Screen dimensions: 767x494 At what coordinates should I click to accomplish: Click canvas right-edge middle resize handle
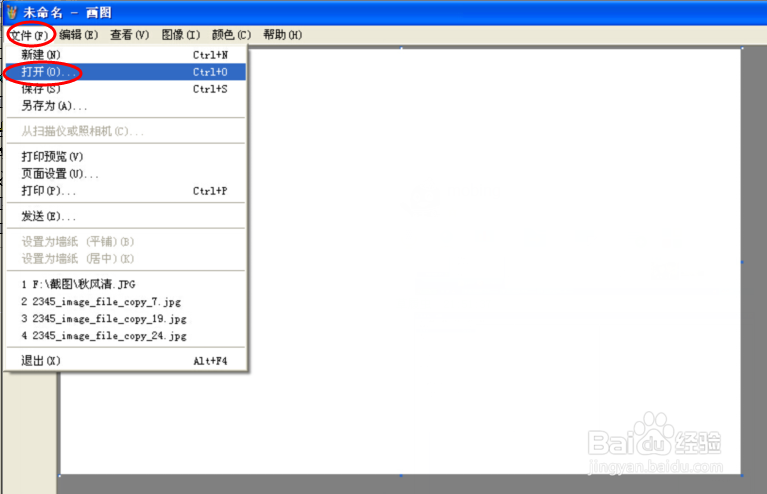tap(742, 262)
